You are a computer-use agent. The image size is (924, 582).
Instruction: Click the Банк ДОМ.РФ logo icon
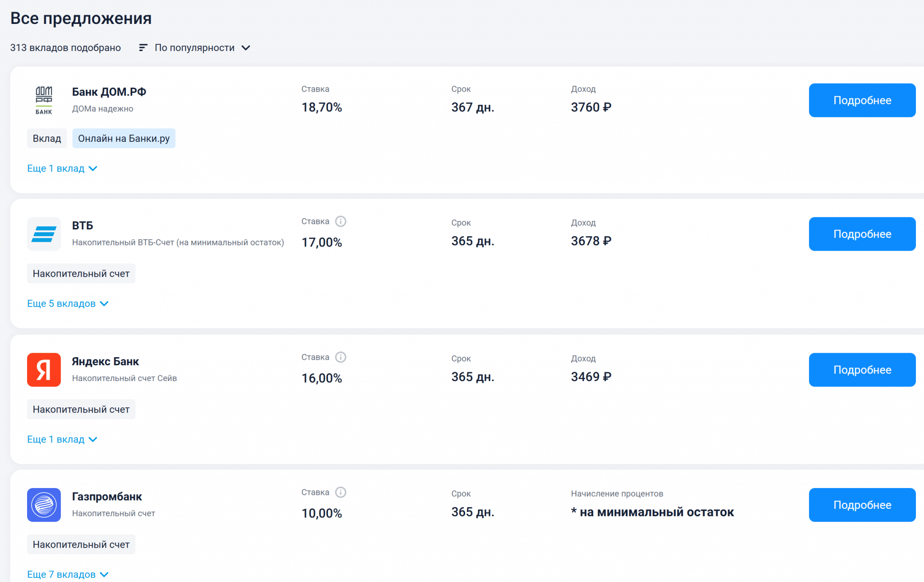(x=44, y=100)
